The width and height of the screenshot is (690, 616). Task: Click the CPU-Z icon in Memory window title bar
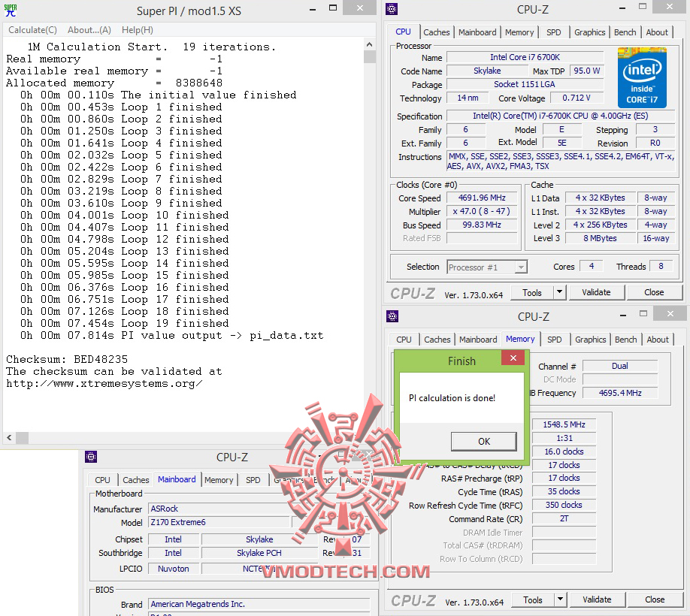pyautogui.click(x=392, y=316)
